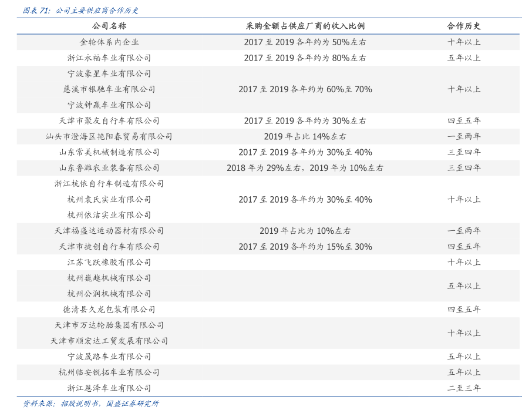Select the "天津市聚友自行车有限公司" cell
The height and width of the screenshot is (420, 522).
pos(109,121)
